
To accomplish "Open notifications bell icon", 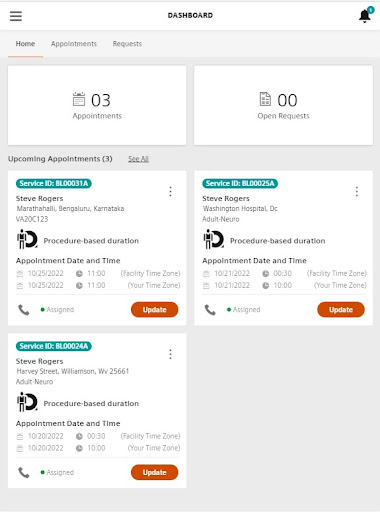I will point(366,15).
